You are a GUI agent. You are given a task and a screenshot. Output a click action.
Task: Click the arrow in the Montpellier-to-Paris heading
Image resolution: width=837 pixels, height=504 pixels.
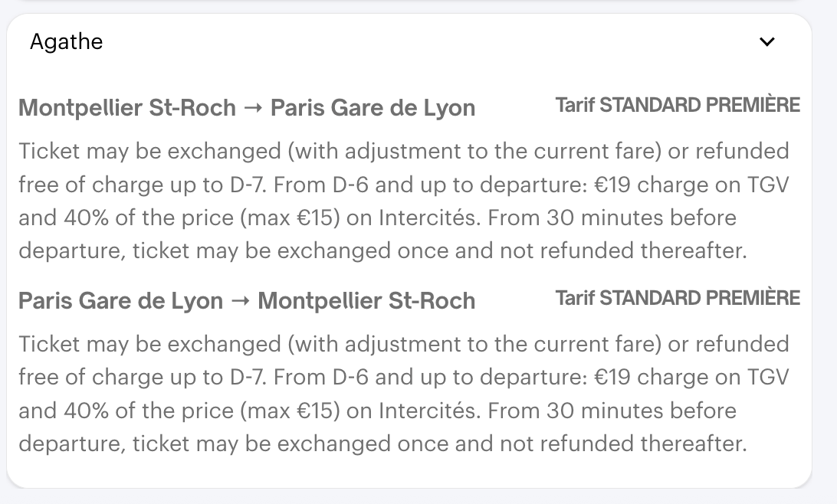point(253,108)
